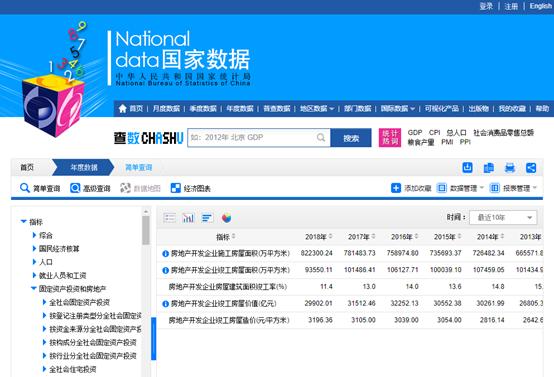This screenshot has height=377, width=554.
Task: Click the home icon in the navigation bar
Action: (123, 108)
